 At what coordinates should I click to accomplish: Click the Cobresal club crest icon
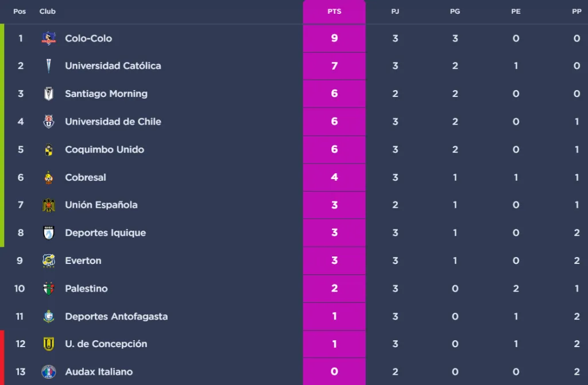coord(49,177)
